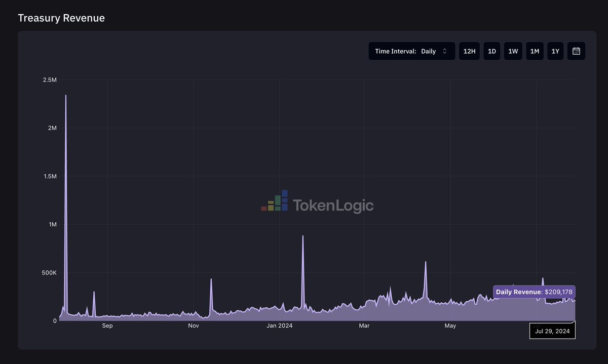This screenshot has height=364, width=608.
Task: Click the Jul 29, 2024 date label
Action: (x=552, y=330)
